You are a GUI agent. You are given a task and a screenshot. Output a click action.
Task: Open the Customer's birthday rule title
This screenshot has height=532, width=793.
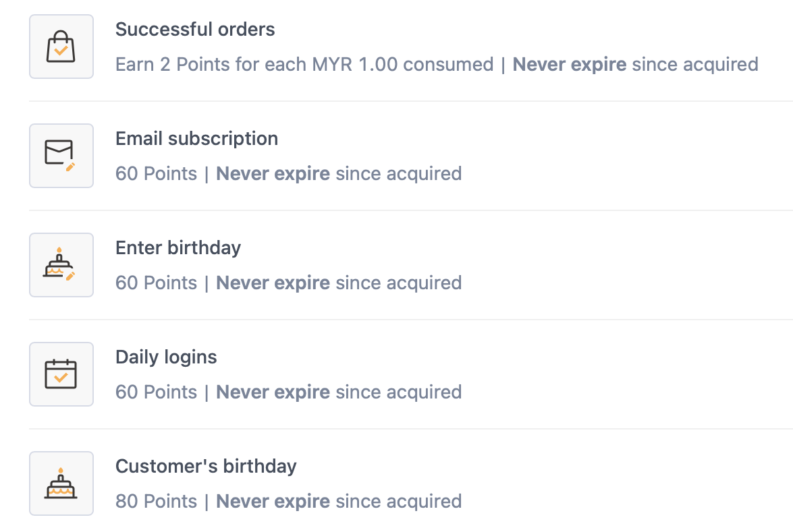coord(206,467)
